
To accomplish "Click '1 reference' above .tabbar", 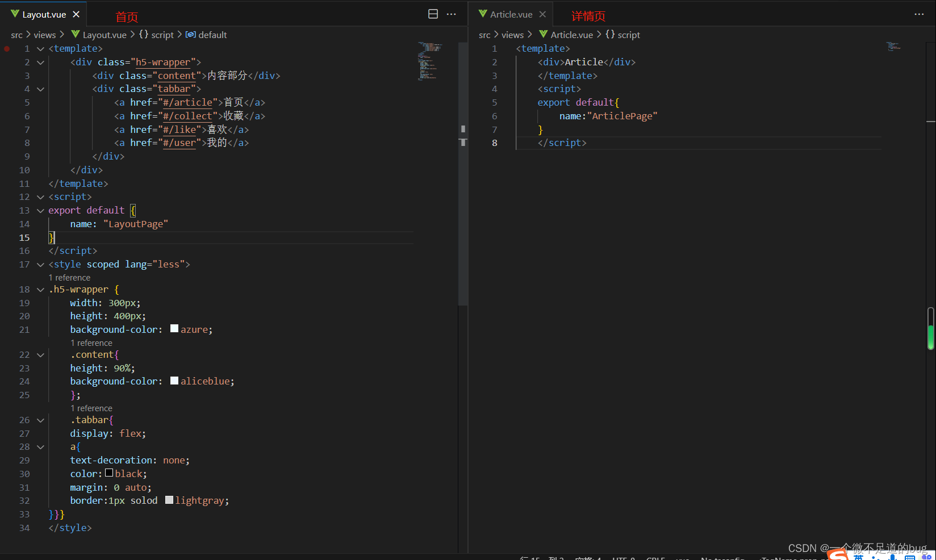I will [x=91, y=408].
